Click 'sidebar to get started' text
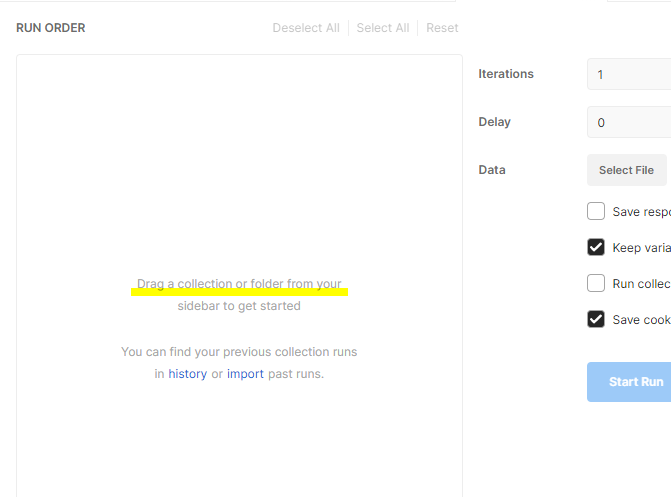This screenshot has height=497, width=671. [239, 306]
